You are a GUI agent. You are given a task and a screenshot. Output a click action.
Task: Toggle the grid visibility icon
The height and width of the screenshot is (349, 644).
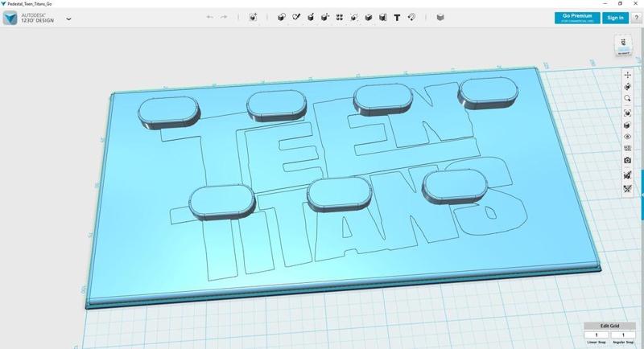627,149
